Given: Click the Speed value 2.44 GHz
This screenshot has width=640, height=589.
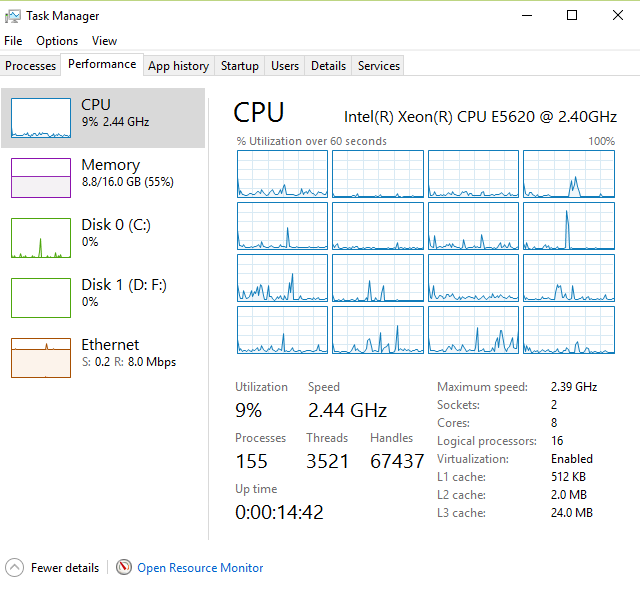Looking at the screenshot, I should click(347, 410).
